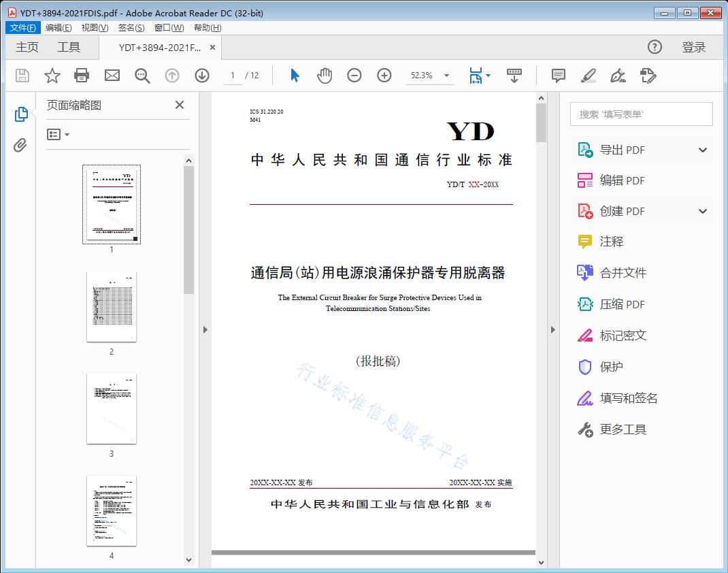Select the Hand tool
The width and height of the screenshot is (728, 573).
coord(325,76)
